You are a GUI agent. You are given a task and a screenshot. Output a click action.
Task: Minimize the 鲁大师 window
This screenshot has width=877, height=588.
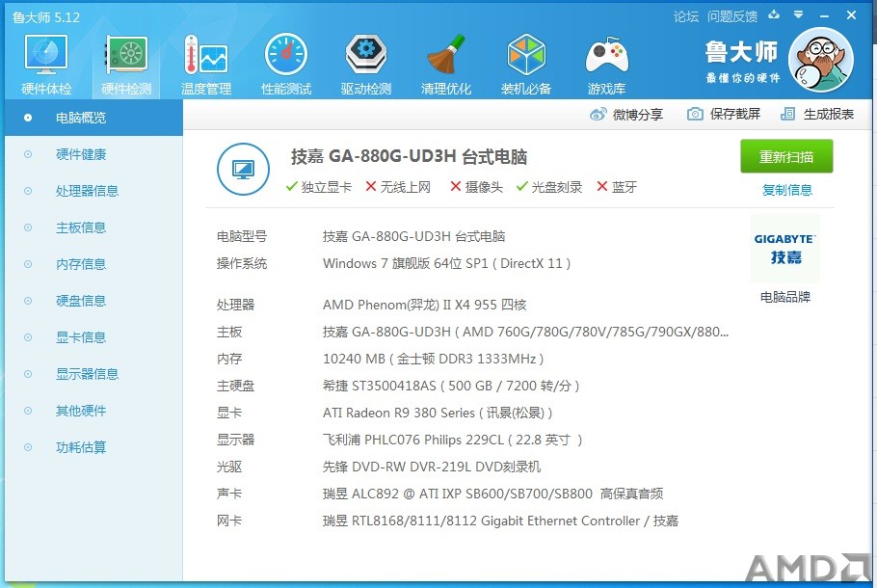coord(824,15)
